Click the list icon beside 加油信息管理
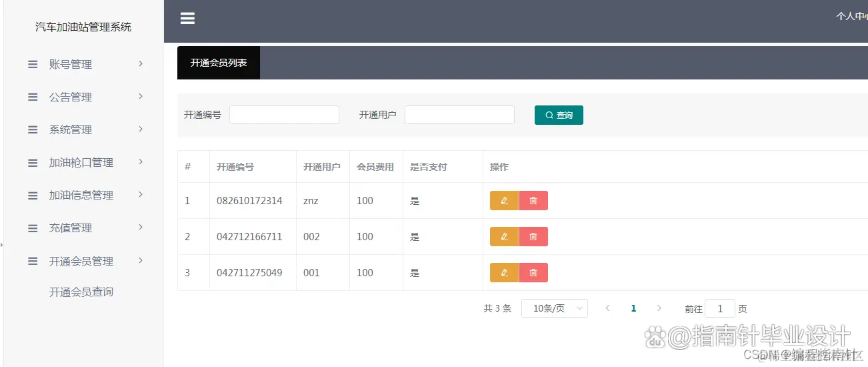Screen dimensions: 868x367 tap(33, 195)
